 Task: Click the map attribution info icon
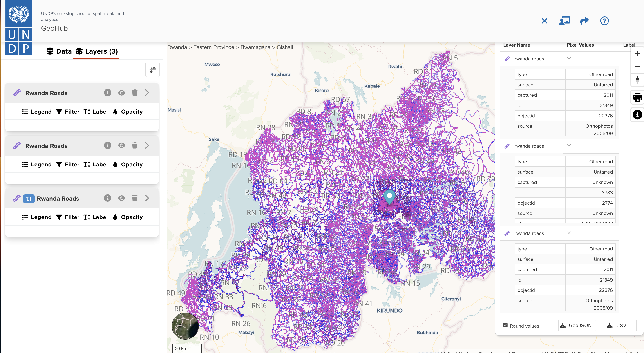tap(637, 115)
